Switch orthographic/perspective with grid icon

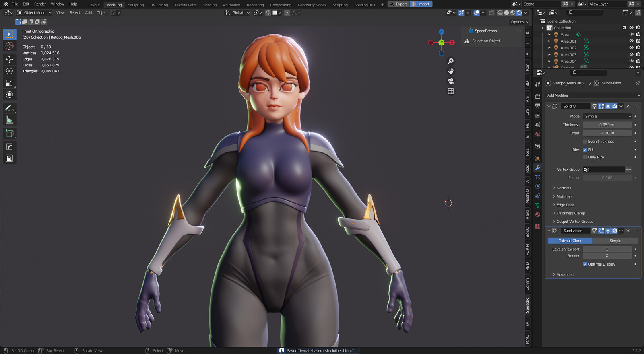tap(451, 91)
